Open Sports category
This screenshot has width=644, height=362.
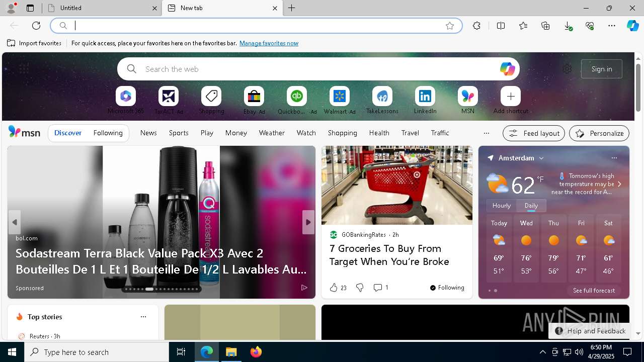[x=179, y=133]
